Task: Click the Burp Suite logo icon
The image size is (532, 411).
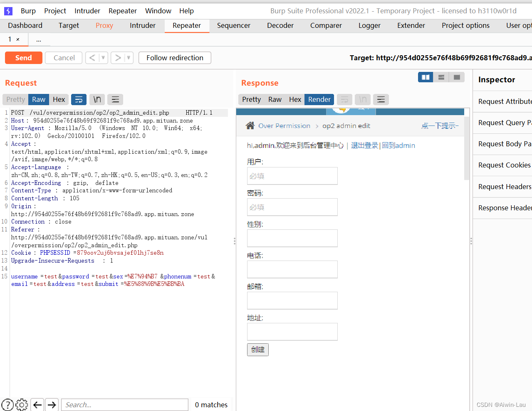Action: pos(8,11)
